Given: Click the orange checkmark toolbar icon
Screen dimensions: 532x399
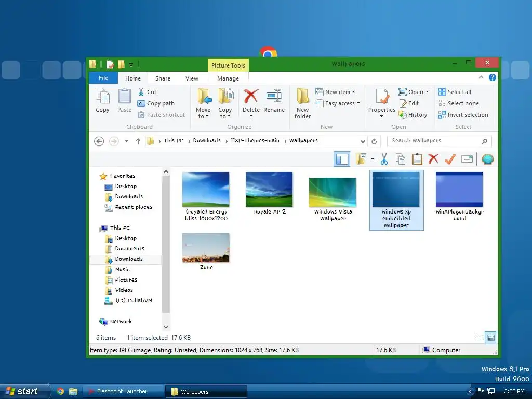Looking at the screenshot, I should pyautogui.click(x=450, y=159).
